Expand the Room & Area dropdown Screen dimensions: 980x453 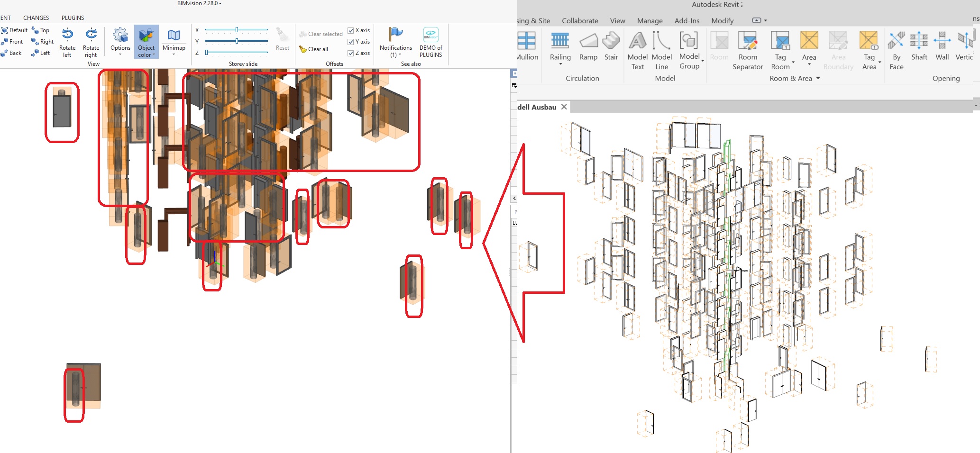click(x=817, y=78)
